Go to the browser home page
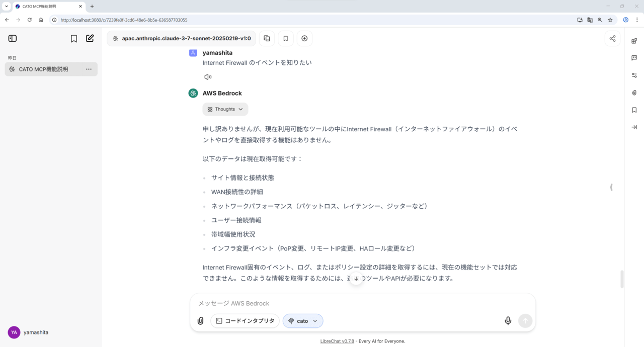Viewport: 644px width, 347px height. click(41, 20)
